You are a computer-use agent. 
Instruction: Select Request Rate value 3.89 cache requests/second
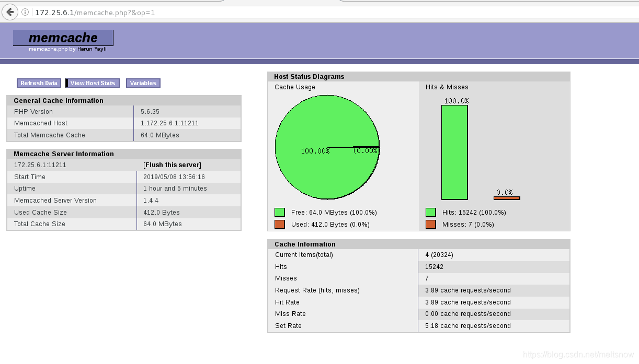tap(468, 290)
